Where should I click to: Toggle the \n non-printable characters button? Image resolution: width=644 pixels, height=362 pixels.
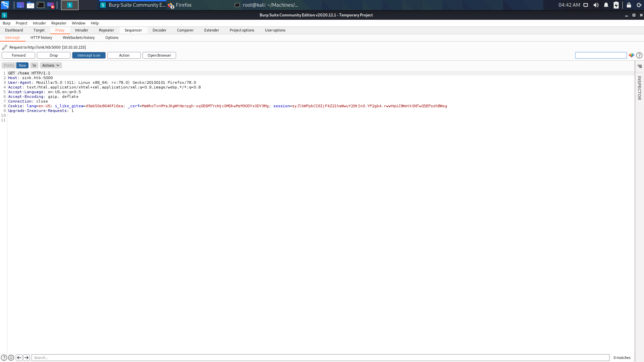pos(34,65)
